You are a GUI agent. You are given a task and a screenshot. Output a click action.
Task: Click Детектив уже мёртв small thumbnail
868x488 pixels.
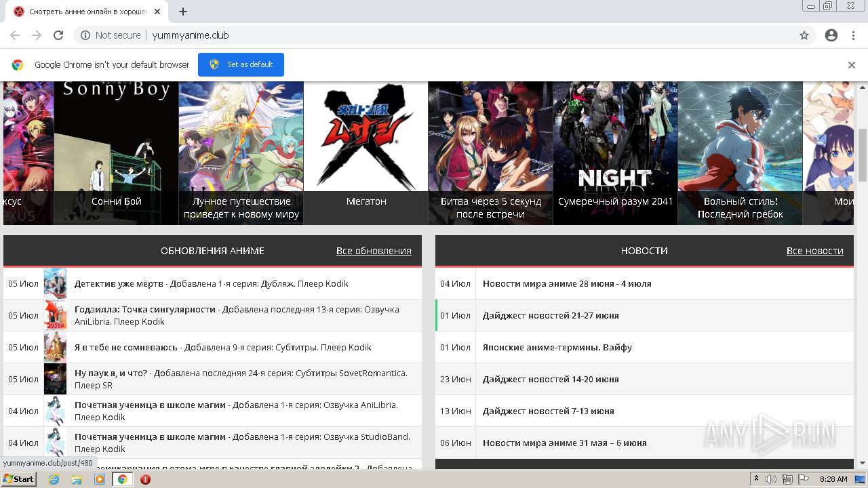56,283
